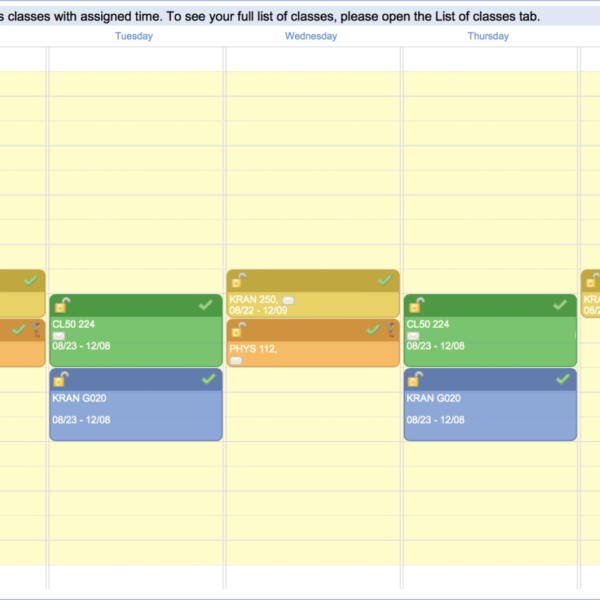
Task: Click checkmark on Thursday KRAN G020 class
Action: [x=562, y=379]
